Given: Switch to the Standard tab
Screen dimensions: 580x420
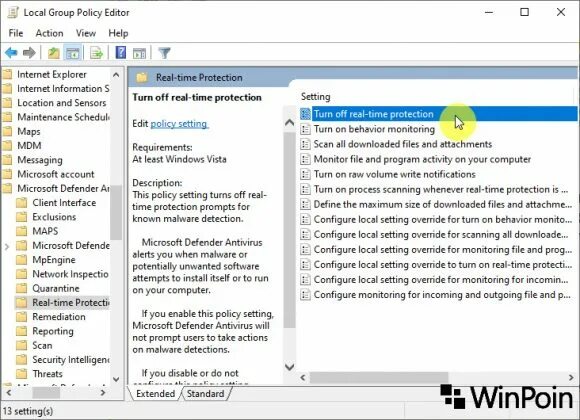Looking at the screenshot, I should coord(205,394).
